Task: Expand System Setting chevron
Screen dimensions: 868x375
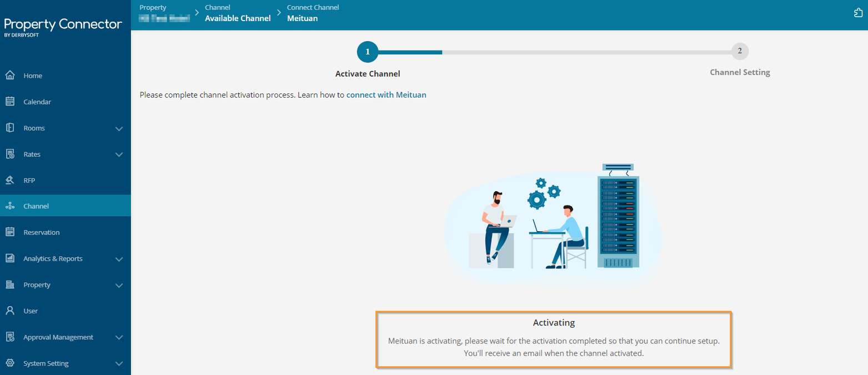Action: tap(119, 363)
